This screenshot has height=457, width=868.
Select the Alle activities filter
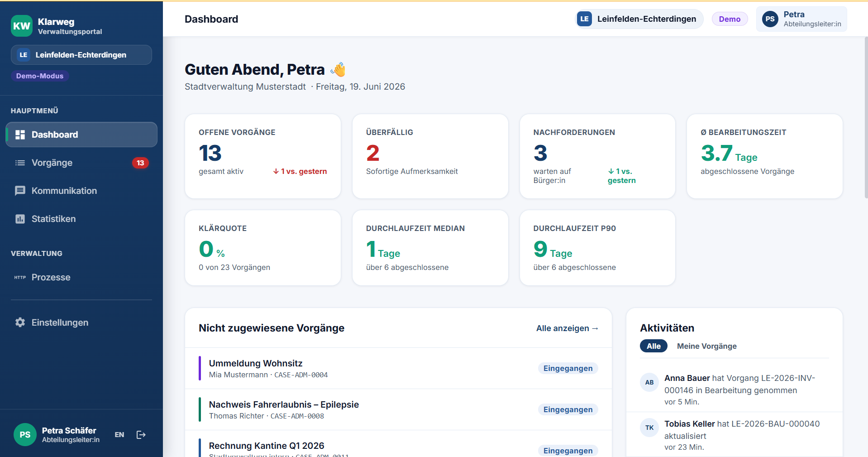(653, 346)
